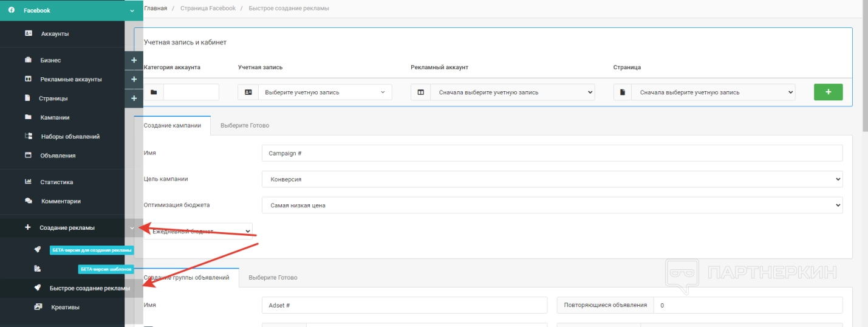This screenshot has width=868, height=327.
Task: Click rocket icon beside Быстрое создание рекламы
Action: pyautogui.click(x=38, y=288)
